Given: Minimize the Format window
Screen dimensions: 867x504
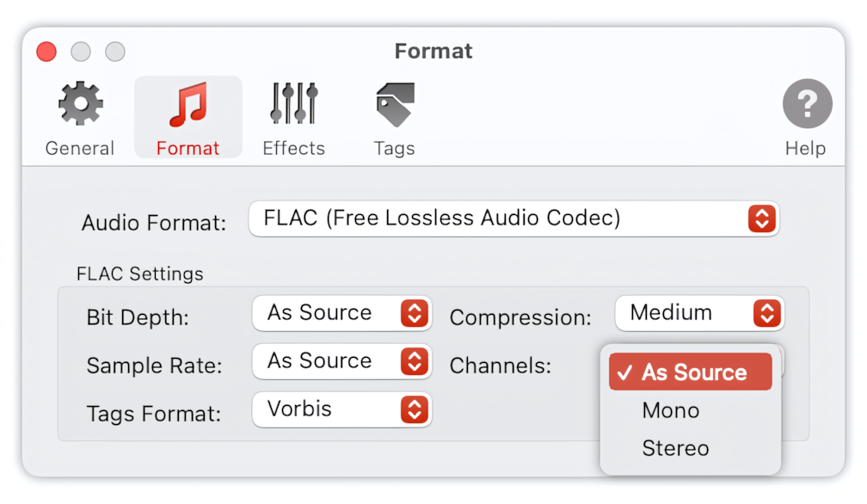Looking at the screenshot, I should 81,52.
